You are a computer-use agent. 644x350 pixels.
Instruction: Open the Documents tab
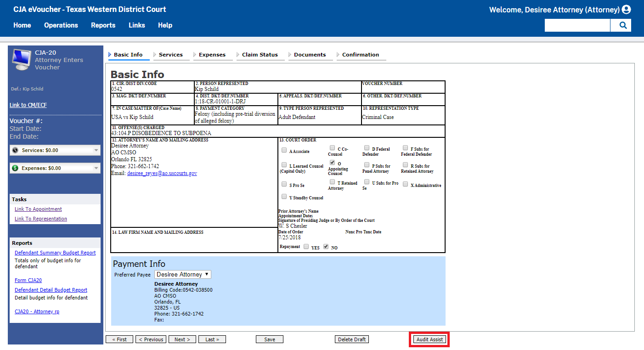tap(311, 54)
